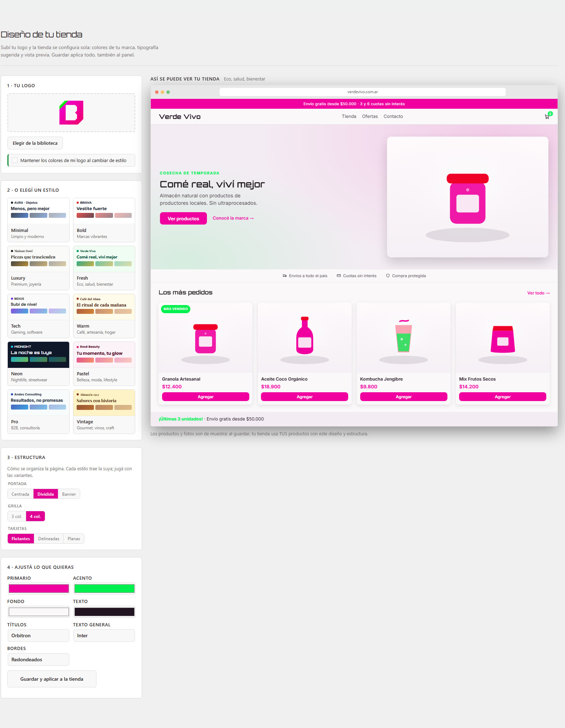565x728 pixels.
Task: Open Tienda in the preview navigation
Action: click(x=349, y=117)
